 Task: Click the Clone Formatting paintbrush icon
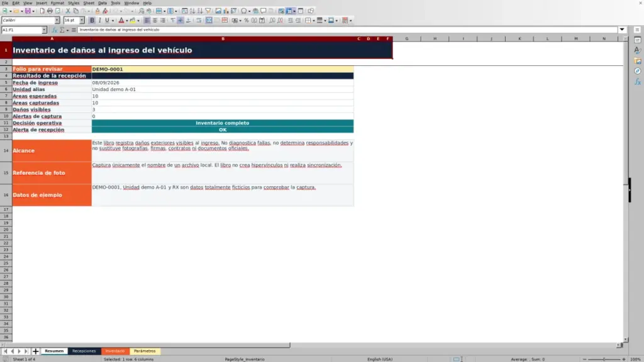click(97, 11)
